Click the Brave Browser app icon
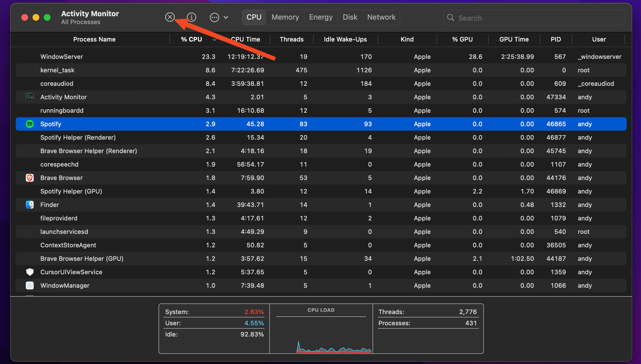 pyautogui.click(x=30, y=178)
